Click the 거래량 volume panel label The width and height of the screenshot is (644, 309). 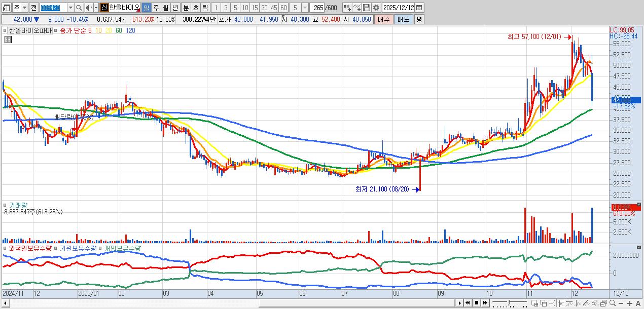[x=18, y=205]
